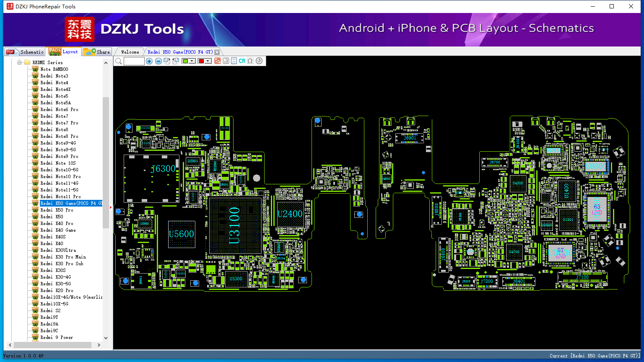This screenshot has width=644, height=362.
Task: Click the board icon beside Note BAMBOO
Action: click(35, 69)
